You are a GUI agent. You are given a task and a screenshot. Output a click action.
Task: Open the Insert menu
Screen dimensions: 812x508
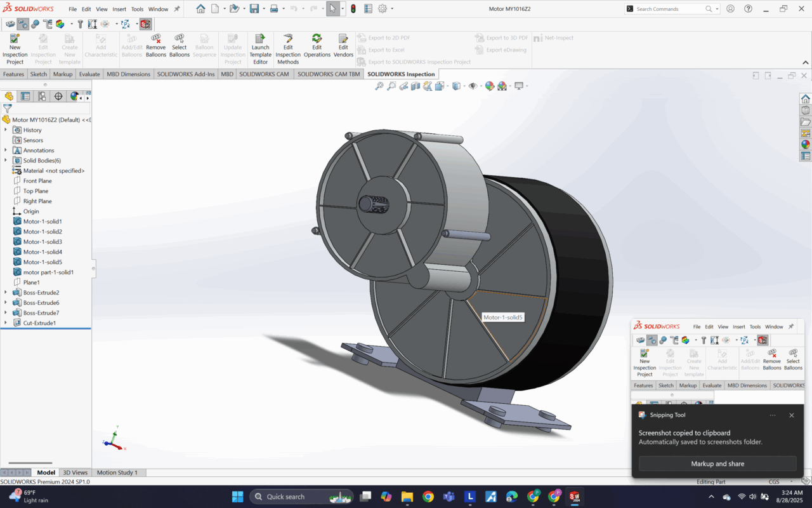(x=119, y=9)
